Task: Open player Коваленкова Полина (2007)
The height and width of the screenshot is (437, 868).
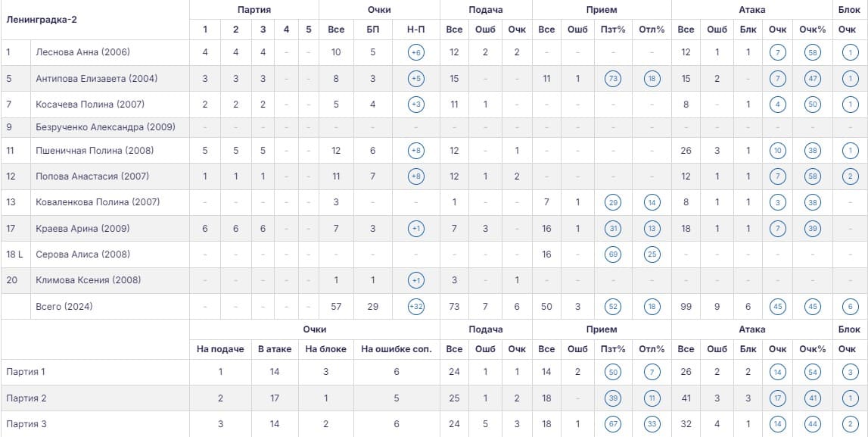Action: coord(98,202)
